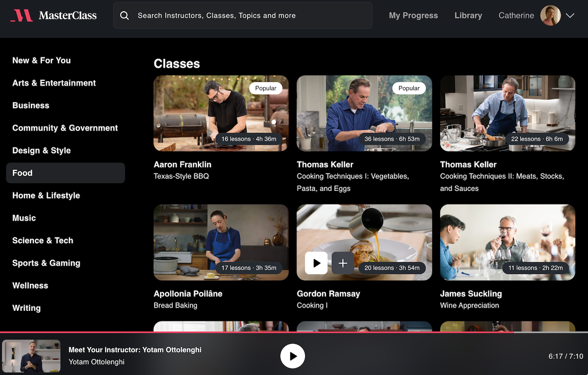This screenshot has height=375, width=588.
Task: Click the Aaron Franklin class title
Action: (182, 164)
